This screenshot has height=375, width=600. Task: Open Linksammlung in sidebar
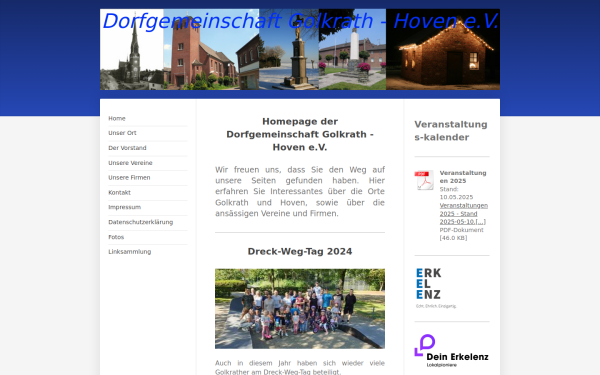[x=129, y=251]
